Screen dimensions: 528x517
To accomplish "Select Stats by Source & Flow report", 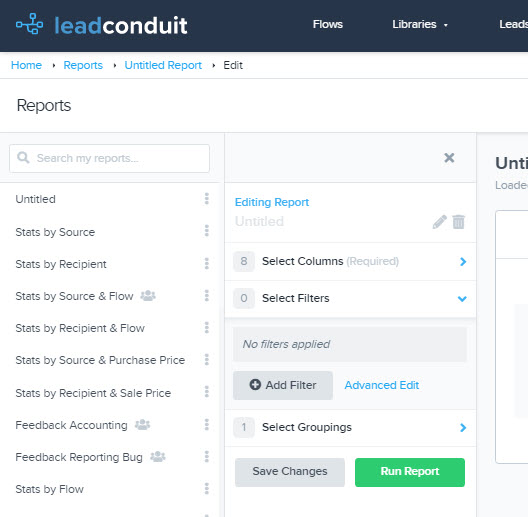I will click(x=74, y=296).
